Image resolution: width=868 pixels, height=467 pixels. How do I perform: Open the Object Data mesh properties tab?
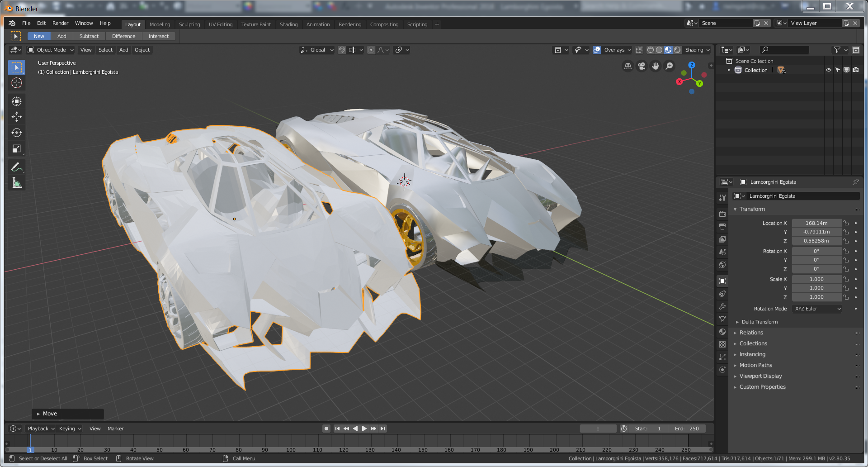(722, 319)
